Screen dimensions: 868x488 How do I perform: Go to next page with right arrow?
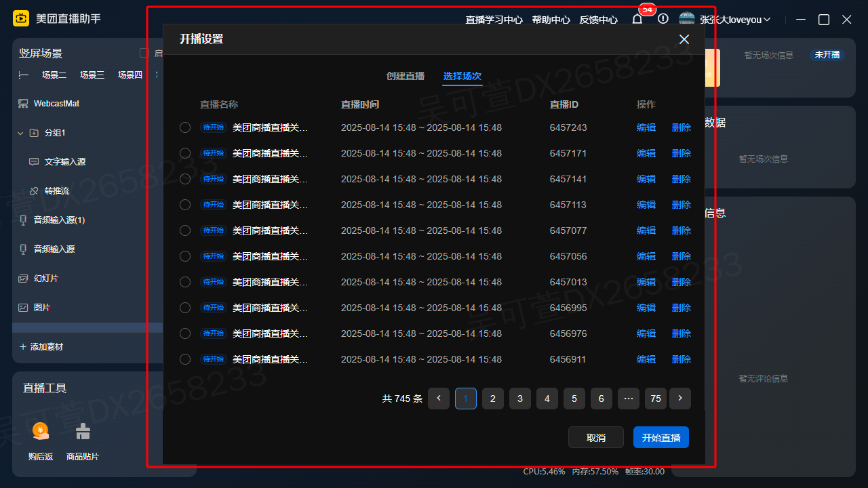(x=680, y=399)
